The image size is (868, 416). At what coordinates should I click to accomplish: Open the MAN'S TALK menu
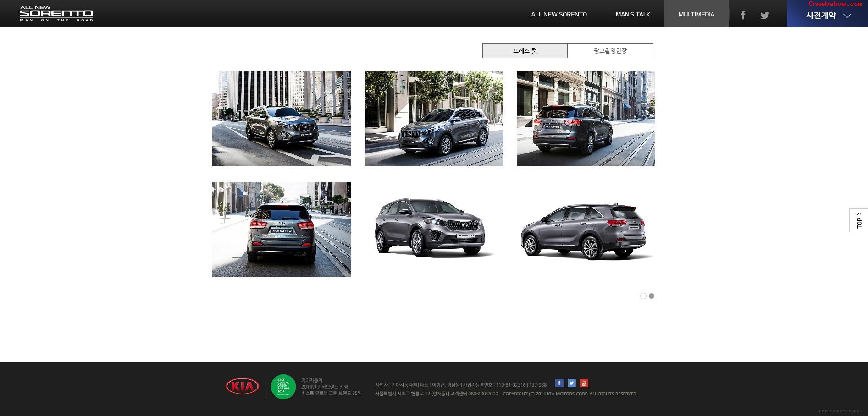[633, 14]
